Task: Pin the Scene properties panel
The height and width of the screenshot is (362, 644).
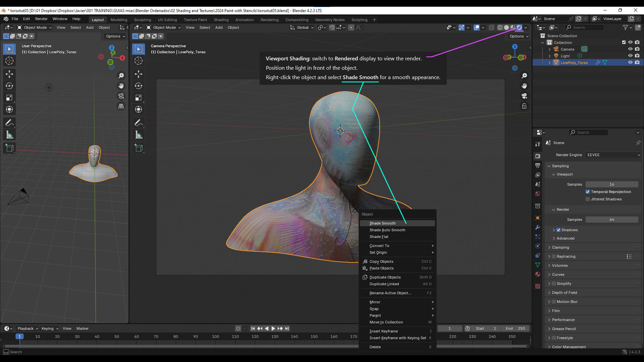Action: 638,143
